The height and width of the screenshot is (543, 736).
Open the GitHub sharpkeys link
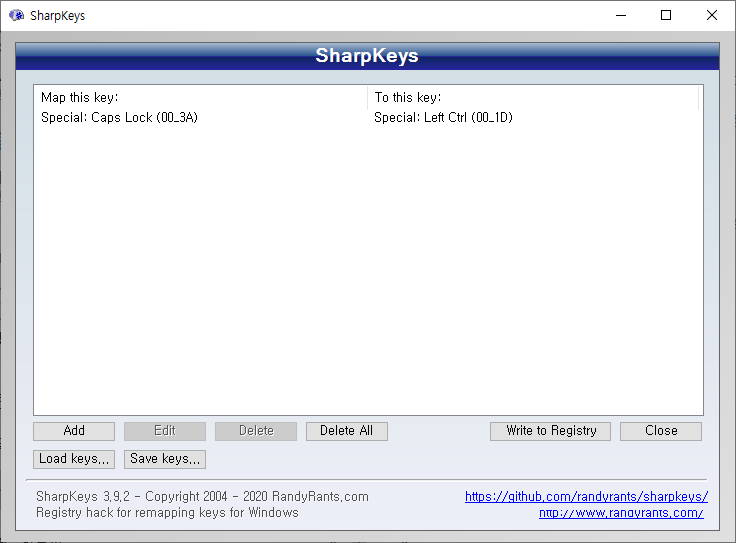click(586, 497)
